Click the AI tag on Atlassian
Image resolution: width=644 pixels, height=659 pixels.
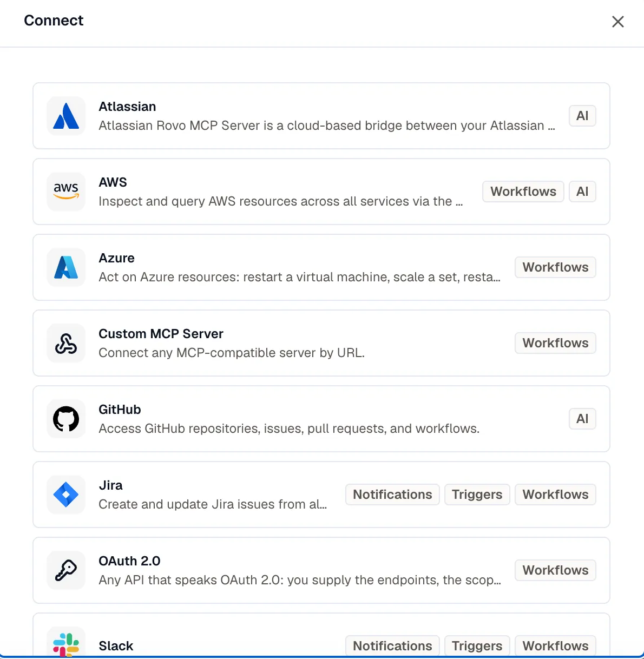coord(582,116)
